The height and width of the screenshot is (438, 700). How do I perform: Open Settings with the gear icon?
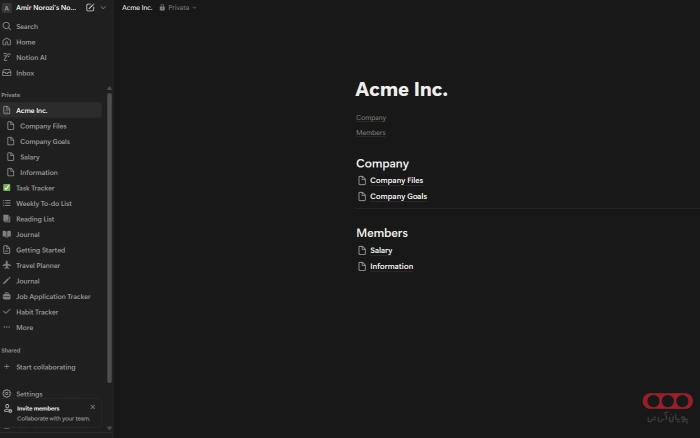pyautogui.click(x=28, y=394)
